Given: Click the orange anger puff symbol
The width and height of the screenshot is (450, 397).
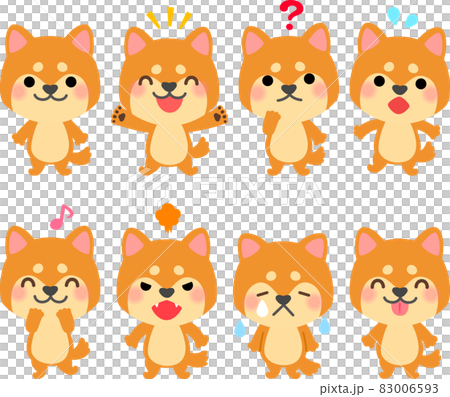Looking at the screenshot, I should (168, 218).
